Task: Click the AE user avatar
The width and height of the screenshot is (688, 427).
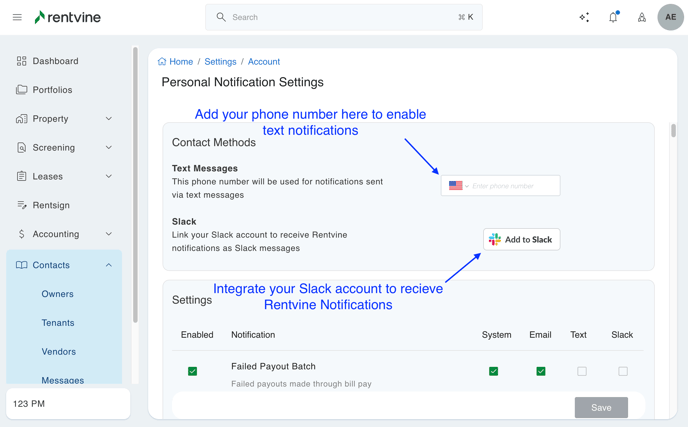Action: click(x=670, y=17)
